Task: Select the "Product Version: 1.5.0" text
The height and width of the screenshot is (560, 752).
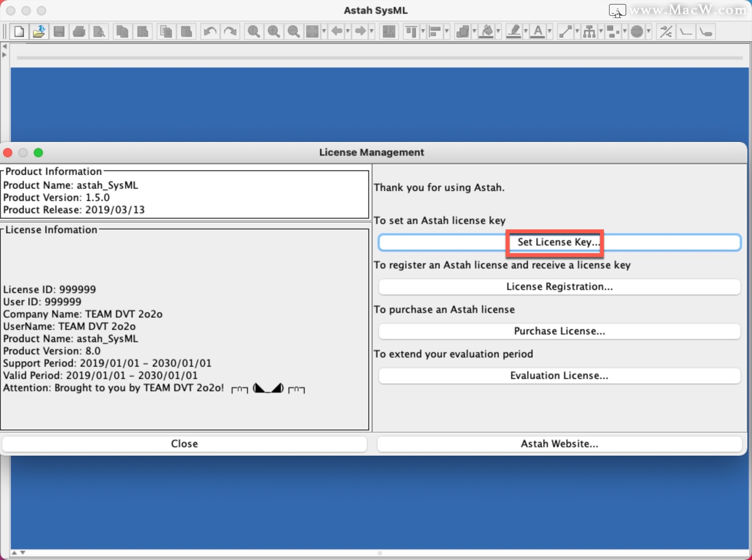Action: click(56, 197)
